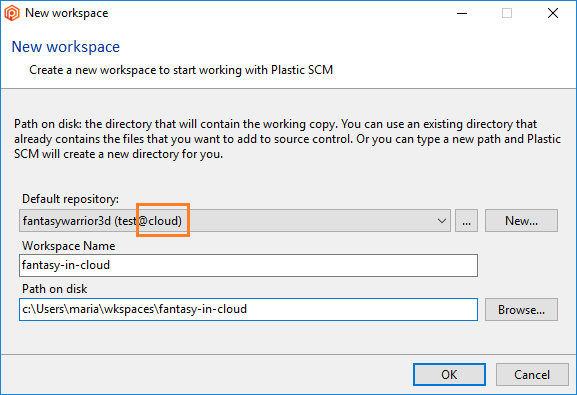
Task: Click the 'Workspace Name' label
Action: point(68,246)
